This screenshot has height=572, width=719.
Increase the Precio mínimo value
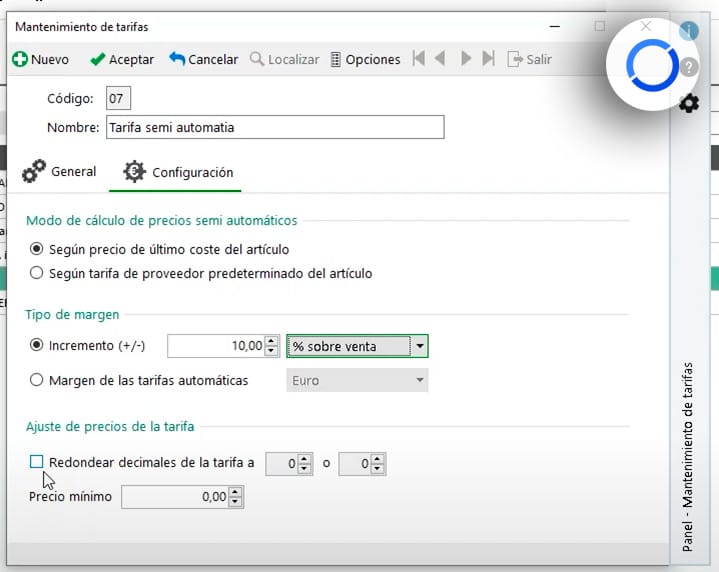[235, 492]
